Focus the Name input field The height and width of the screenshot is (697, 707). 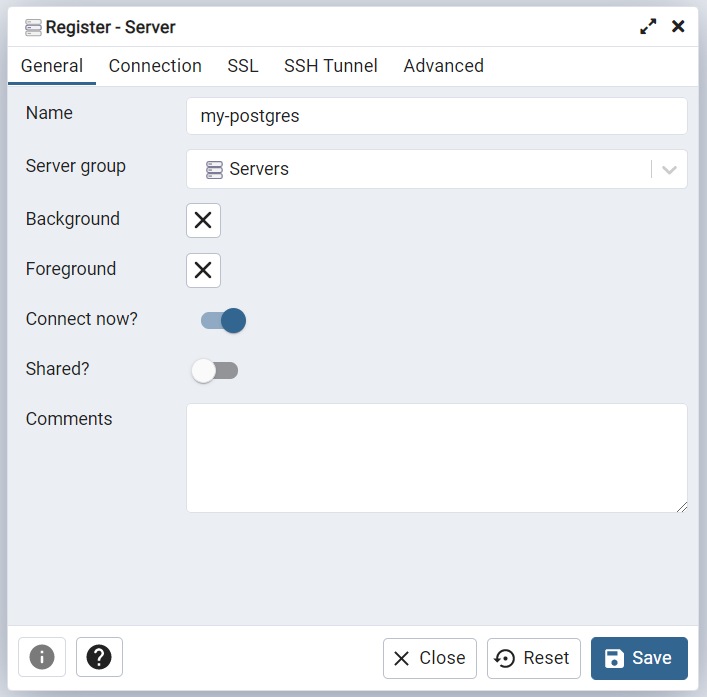coord(436,116)
